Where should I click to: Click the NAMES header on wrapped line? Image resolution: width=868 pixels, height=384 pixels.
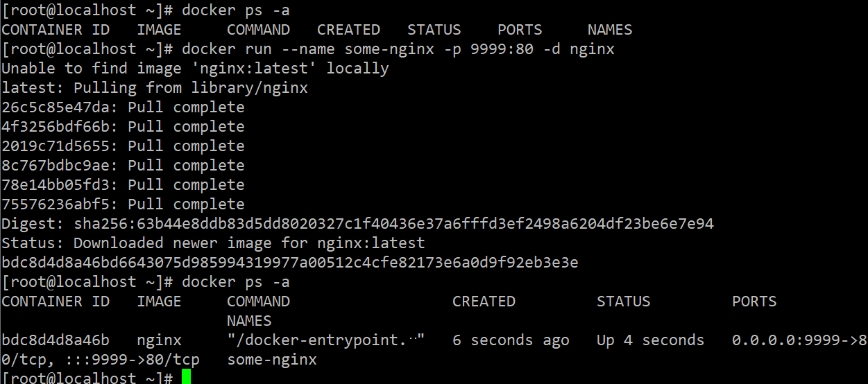pyautogui.click(x=249, y=321)
